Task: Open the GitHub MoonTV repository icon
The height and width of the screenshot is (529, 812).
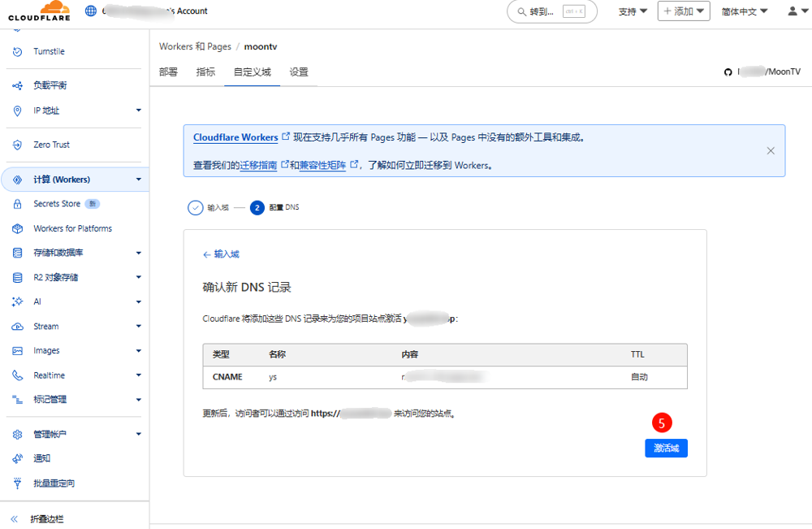Action: click(x=728, y=72)
